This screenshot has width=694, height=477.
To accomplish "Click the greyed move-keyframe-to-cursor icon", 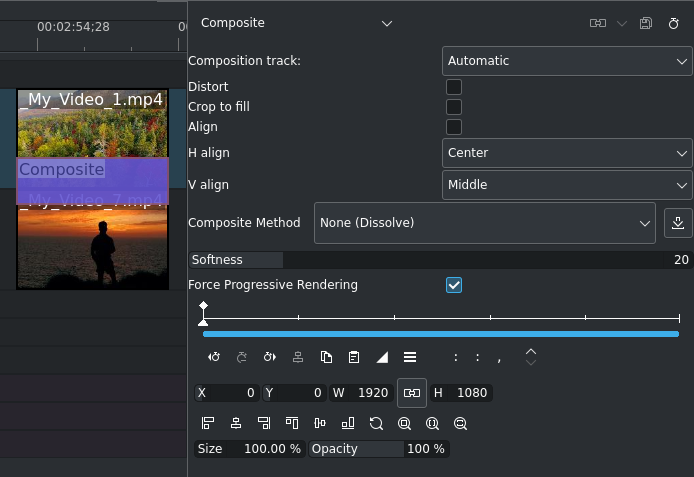I will tap(298, 357).
